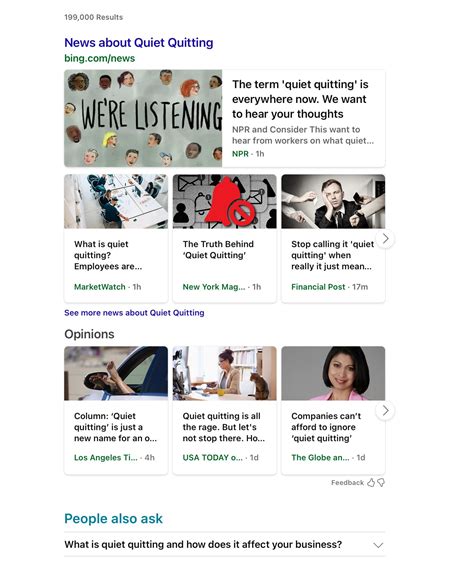Expand the 'What is quiet quitting' question
The image size is (474, 562).
click(224, 545)
